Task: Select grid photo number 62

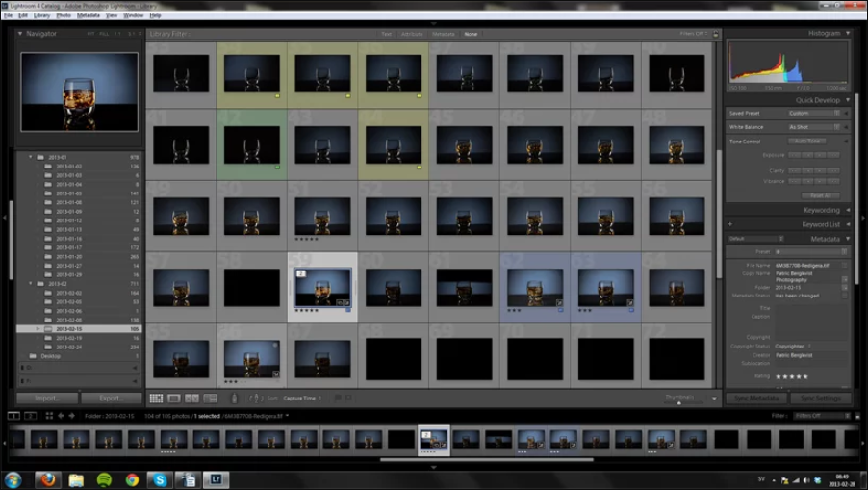Action: point(535,287)
